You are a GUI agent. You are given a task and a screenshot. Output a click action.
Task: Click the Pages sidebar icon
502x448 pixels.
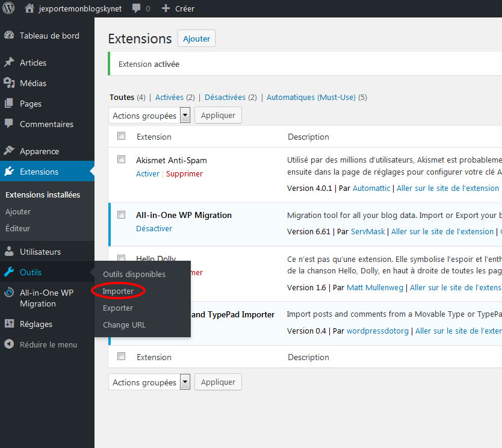tap(9, 103)
